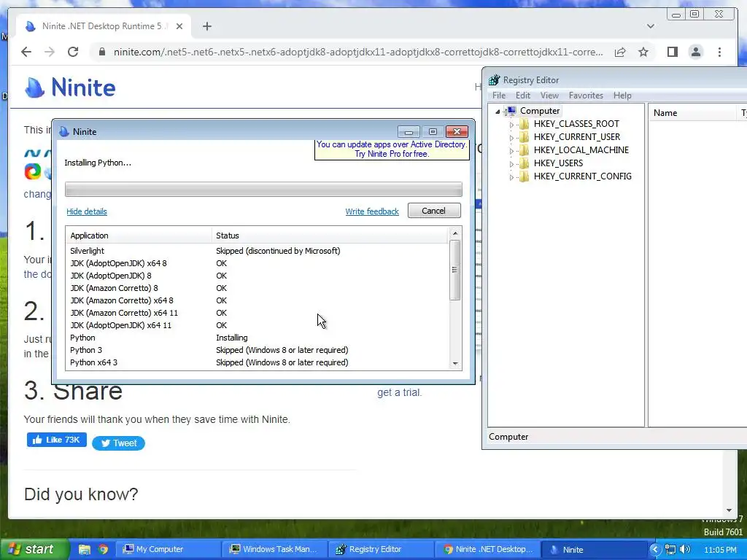This screenshot has width=747, height=560.
Task: Click the Tweet button
Action: point(119,443)
